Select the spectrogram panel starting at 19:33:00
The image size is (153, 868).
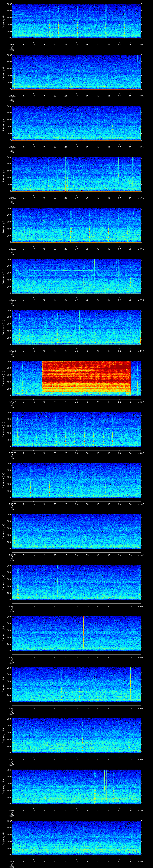[77, 123]
